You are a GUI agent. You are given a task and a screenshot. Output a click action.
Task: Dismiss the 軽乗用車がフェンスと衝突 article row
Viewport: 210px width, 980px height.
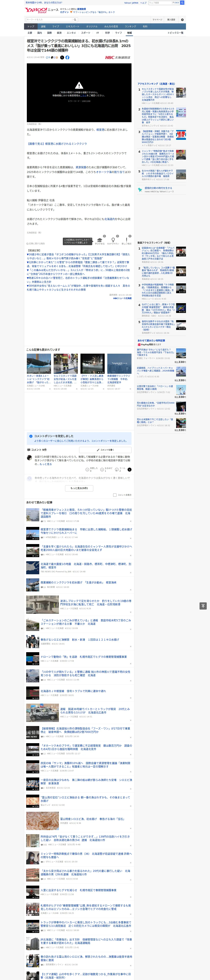pos(130,521)
